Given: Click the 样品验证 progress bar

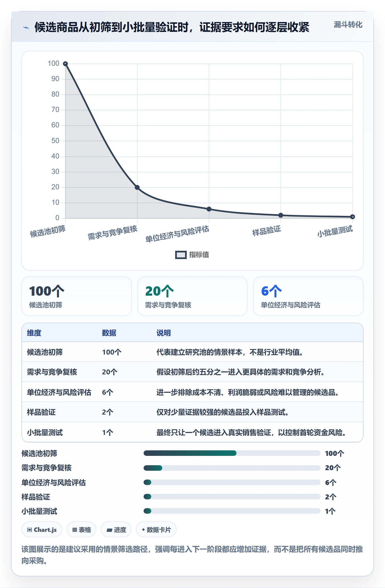Looking at the screenshot, I should [x=232, y=497].
